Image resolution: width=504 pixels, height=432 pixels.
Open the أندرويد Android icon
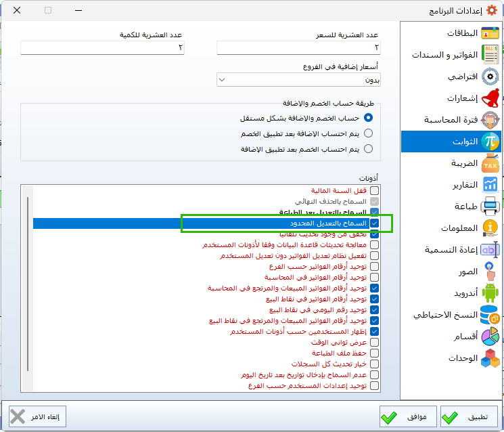(490, 293)
